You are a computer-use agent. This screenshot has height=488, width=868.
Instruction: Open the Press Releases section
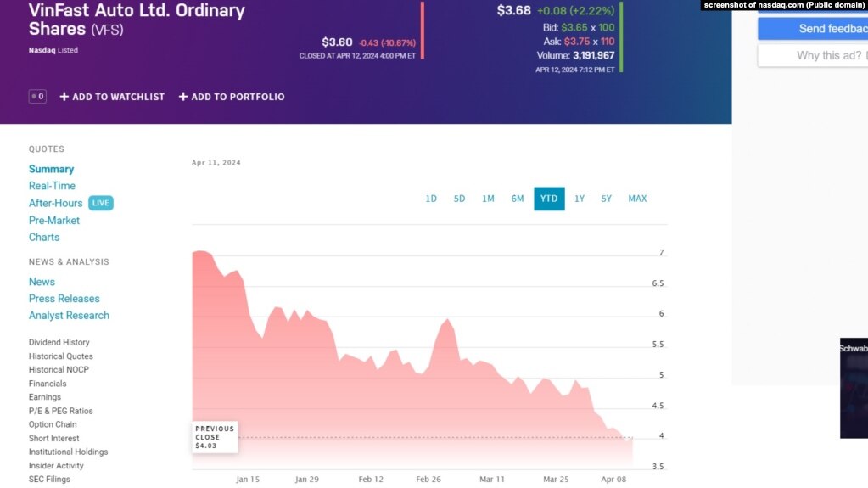(64, 299)
